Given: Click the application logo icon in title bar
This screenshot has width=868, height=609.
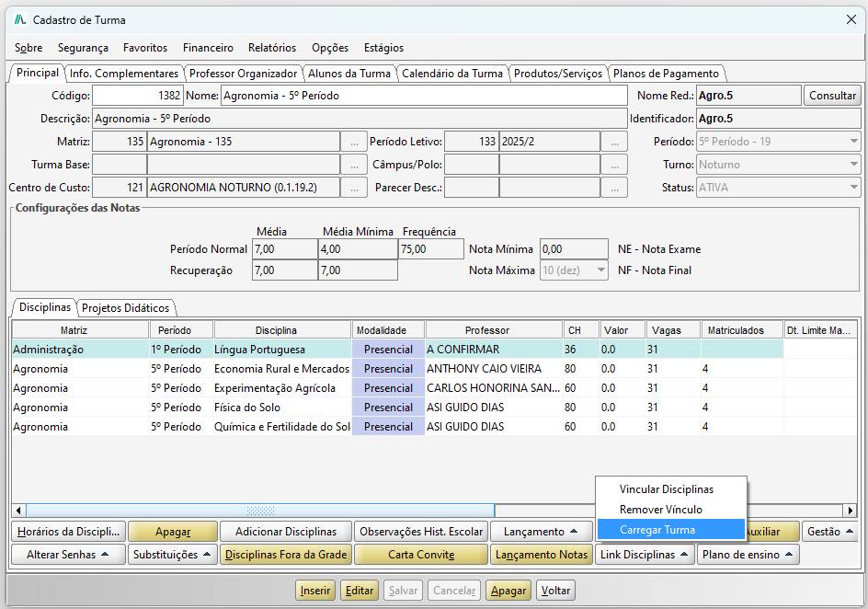Looking at the screenshot, I should coord(20,20).
